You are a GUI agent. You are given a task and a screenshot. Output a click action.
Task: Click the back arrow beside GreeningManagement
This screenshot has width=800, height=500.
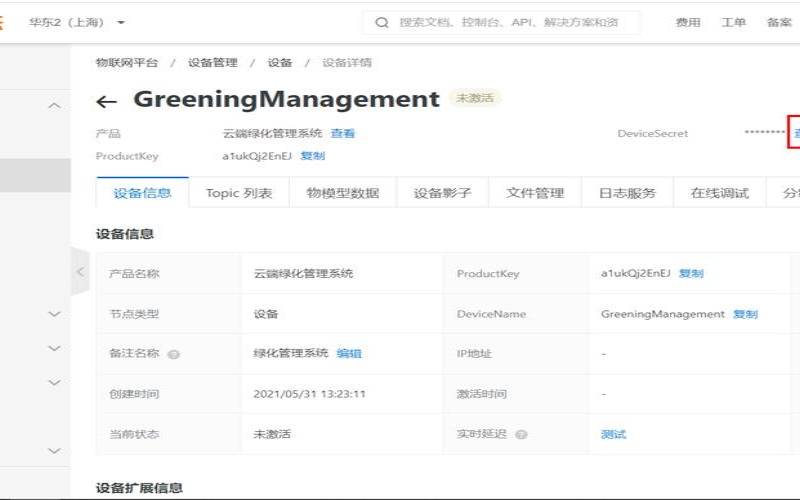point(106,102)
